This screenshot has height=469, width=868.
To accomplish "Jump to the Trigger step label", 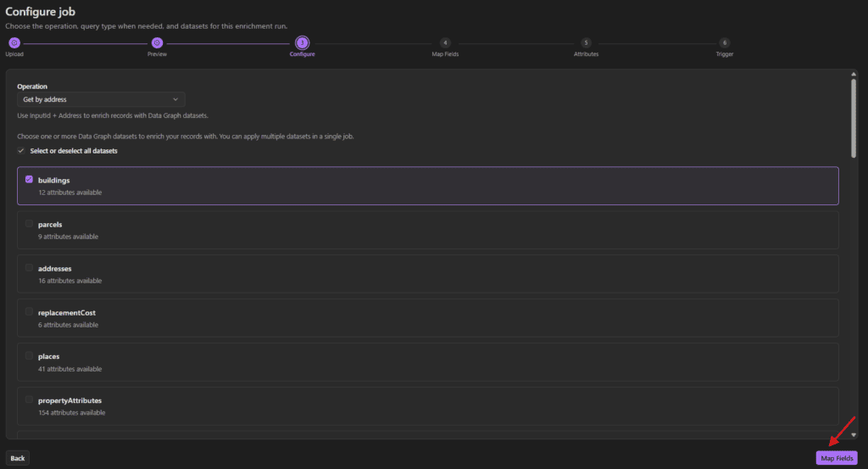I will (x=725, y=54).
